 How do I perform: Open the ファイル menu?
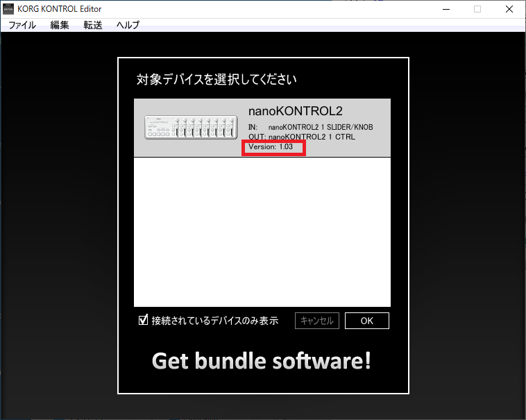tap(22, 25)
